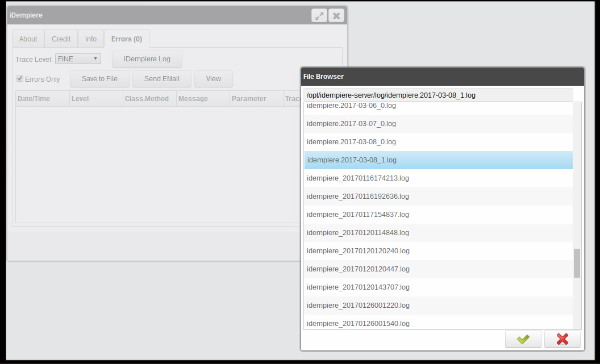Select idempiere_20170116192636.log

point(439,196)
